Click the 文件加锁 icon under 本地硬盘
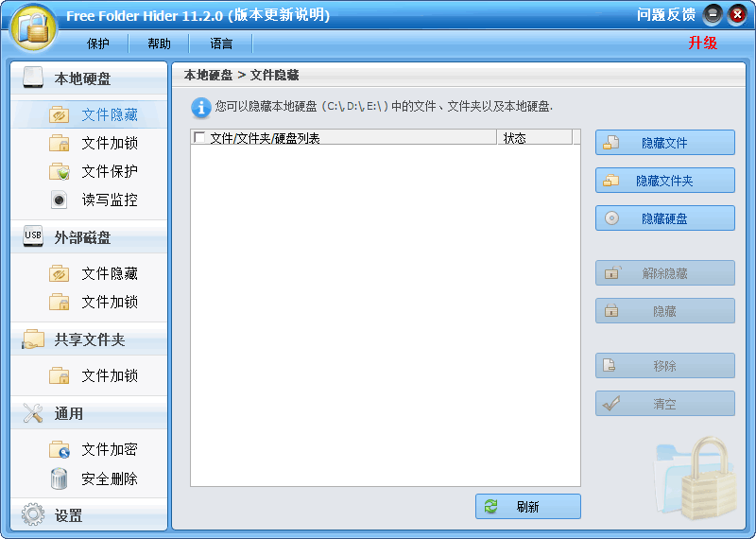The height and width of the screenshot is (539, 756). tap(60, 143)
